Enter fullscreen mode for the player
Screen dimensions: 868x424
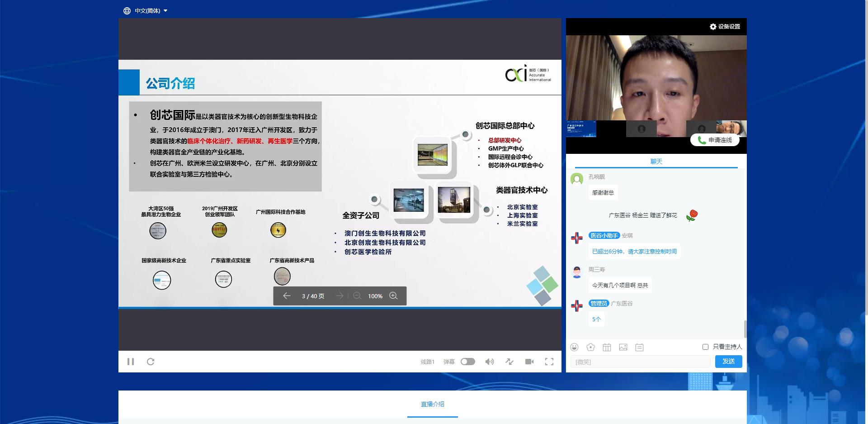click(x=549, y=362)
